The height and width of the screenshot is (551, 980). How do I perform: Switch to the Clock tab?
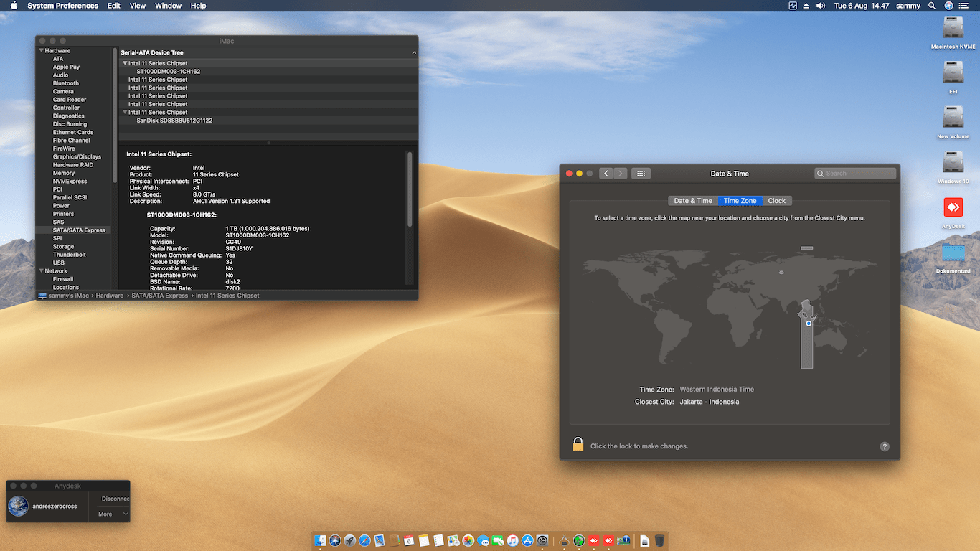click(776, 201)
